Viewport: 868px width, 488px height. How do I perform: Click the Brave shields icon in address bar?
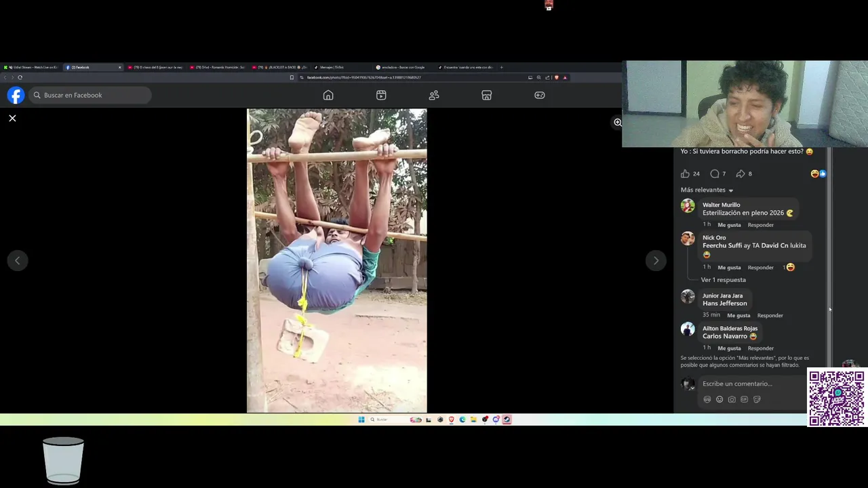coord(557,77)
